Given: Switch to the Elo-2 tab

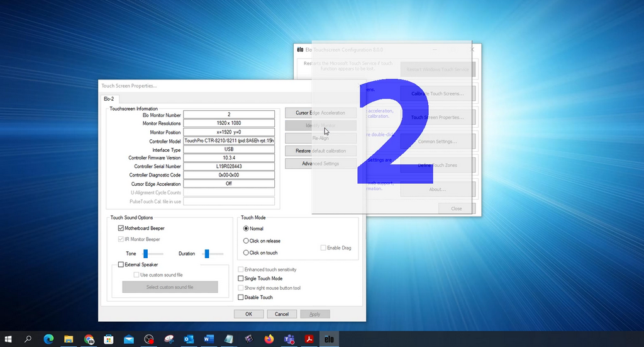Looking at the screenshot, I should [x=109, y=99].
